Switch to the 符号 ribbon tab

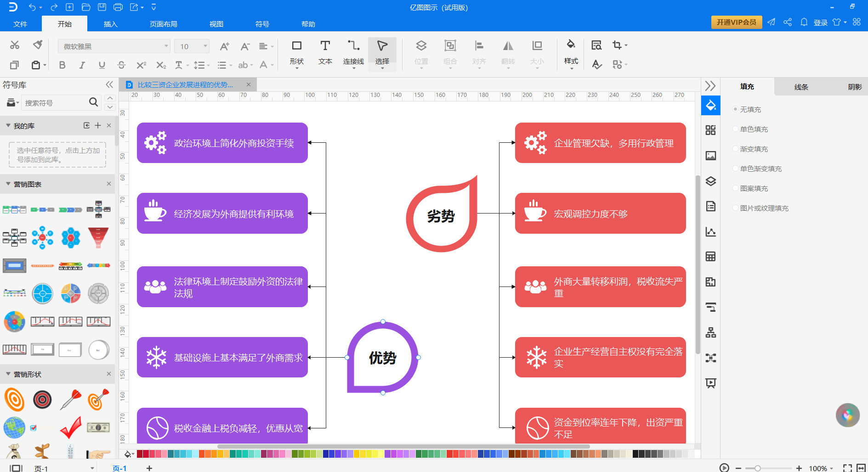262,24
